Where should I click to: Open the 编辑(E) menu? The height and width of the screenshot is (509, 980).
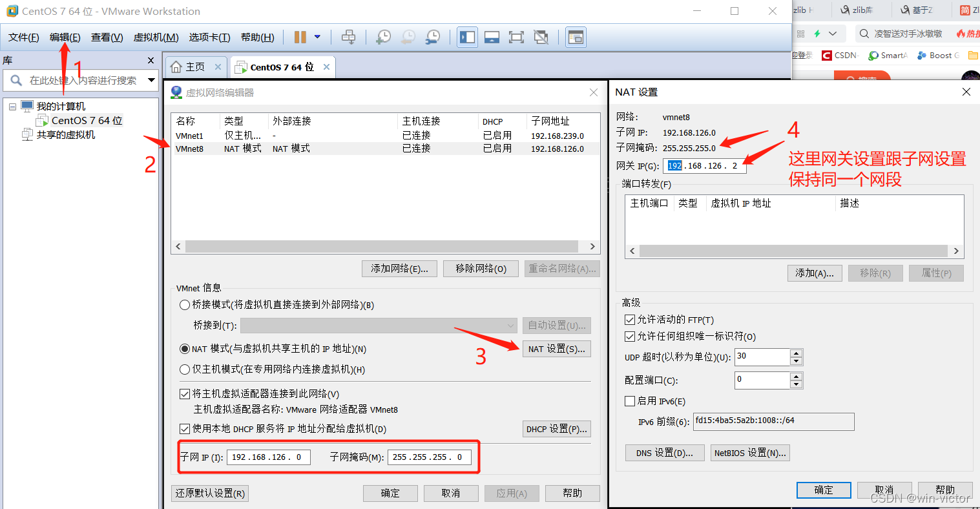65,37
